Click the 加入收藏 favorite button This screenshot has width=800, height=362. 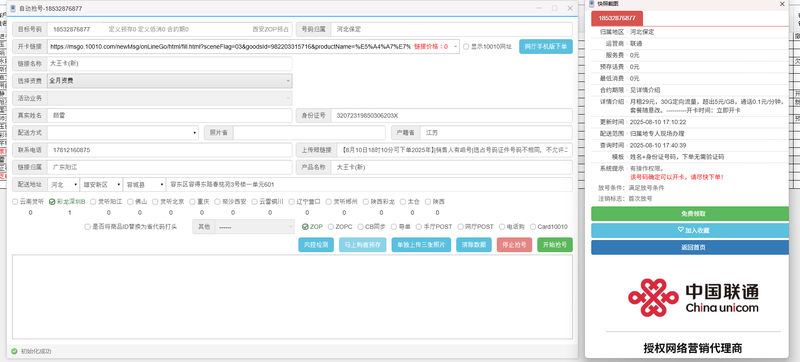coord(690,230)
